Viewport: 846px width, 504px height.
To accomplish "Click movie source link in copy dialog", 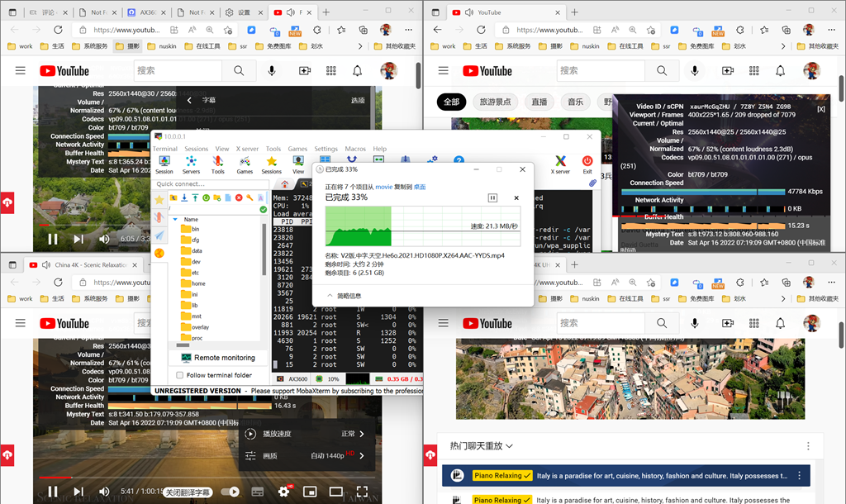I will pos(383,187).
